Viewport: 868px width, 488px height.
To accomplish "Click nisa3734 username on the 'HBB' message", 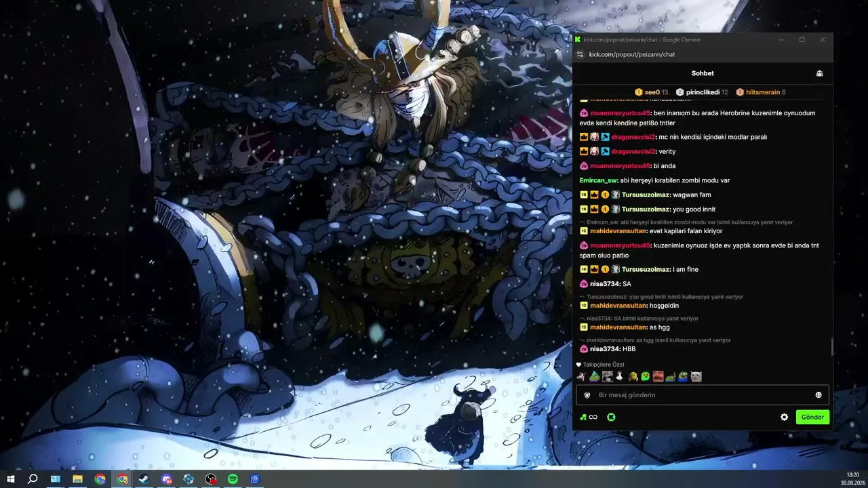I will coord(605,349).
